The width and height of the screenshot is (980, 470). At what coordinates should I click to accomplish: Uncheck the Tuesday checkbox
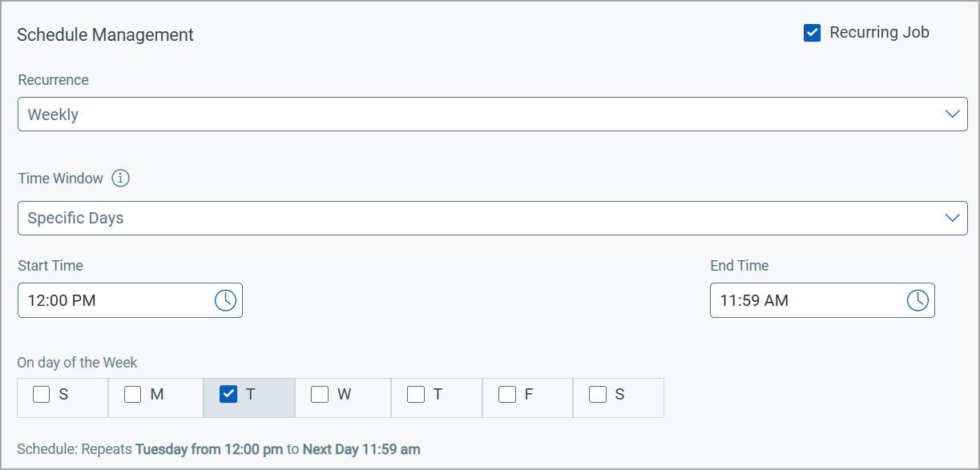coord(228,394)
